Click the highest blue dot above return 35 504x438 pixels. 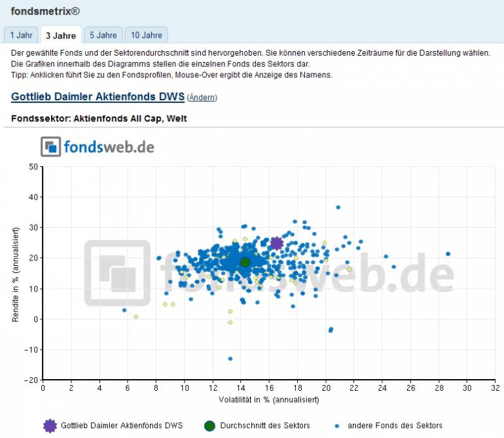tap(338, 208)
